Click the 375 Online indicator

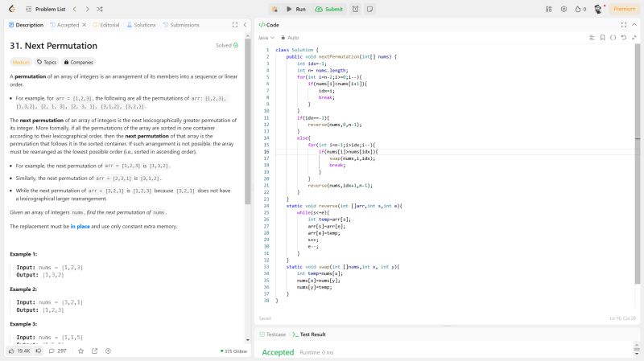point(233,351)
